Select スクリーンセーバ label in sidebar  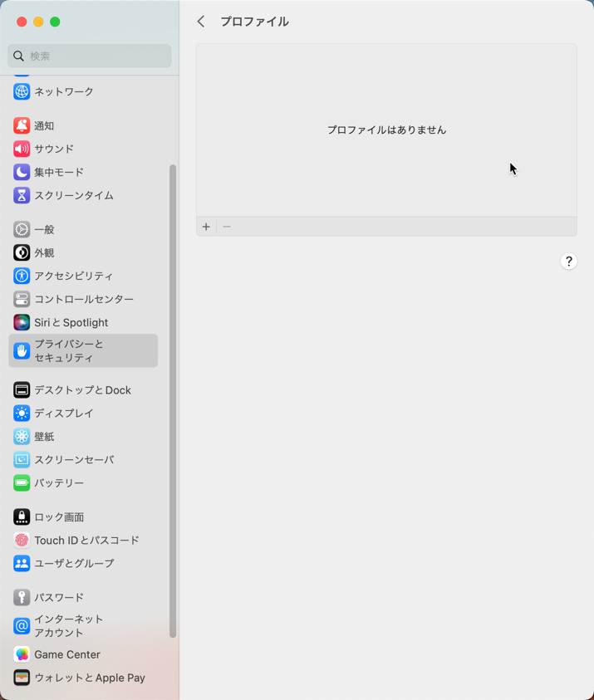(x=74, y=460)
